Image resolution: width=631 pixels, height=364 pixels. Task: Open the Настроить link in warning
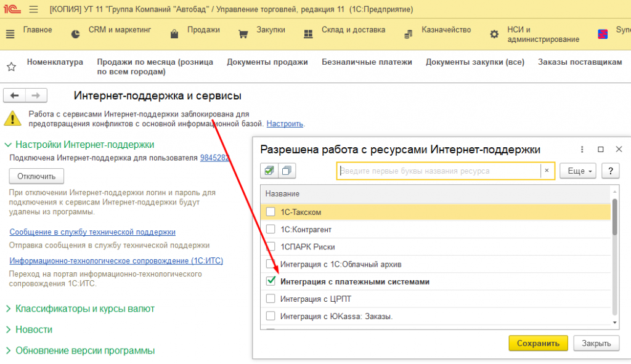click(285, 123)
